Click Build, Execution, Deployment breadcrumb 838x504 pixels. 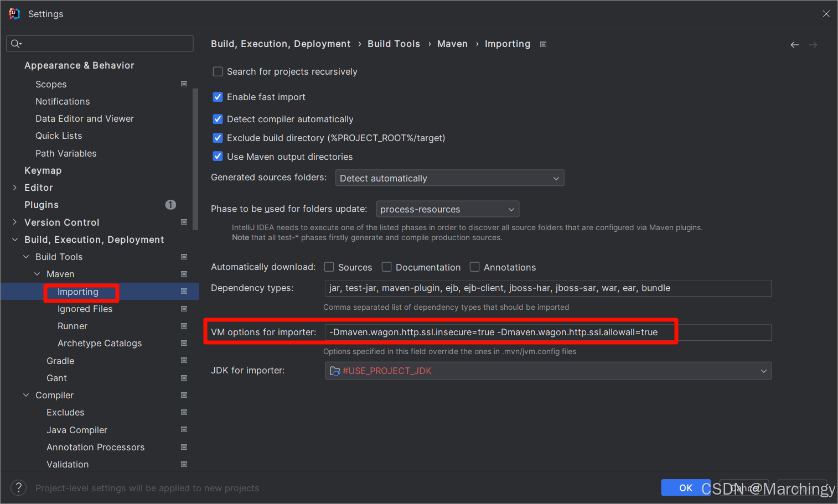click(281, 44)
